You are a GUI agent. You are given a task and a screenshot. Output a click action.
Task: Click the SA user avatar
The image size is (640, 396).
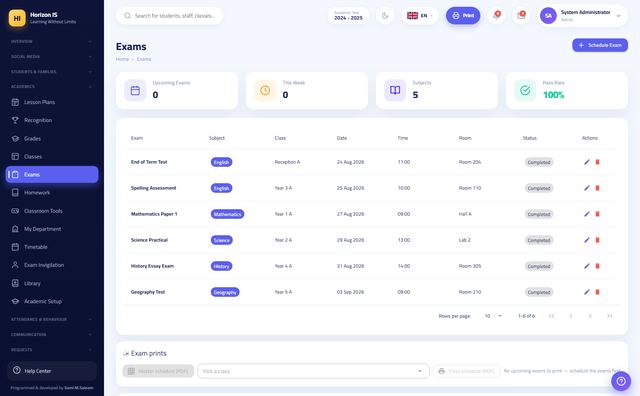[548, 16]
